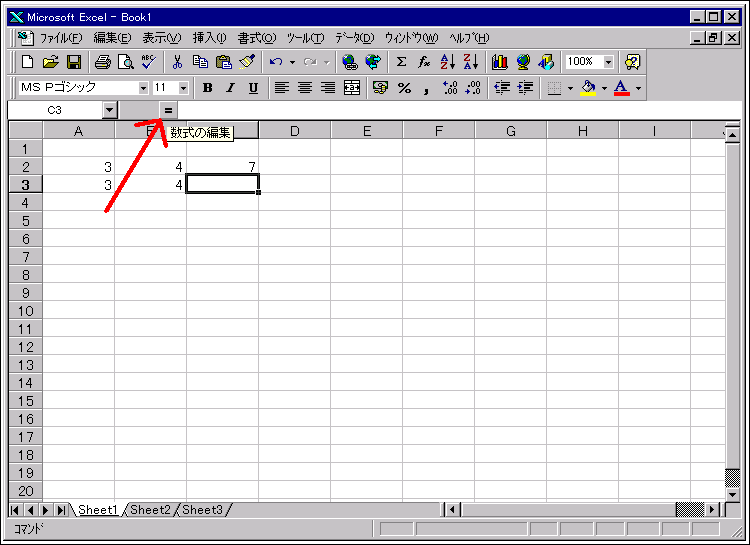Click the Sort Ascending A-Z icon
The image size is (750, 545).
[448, 62]
